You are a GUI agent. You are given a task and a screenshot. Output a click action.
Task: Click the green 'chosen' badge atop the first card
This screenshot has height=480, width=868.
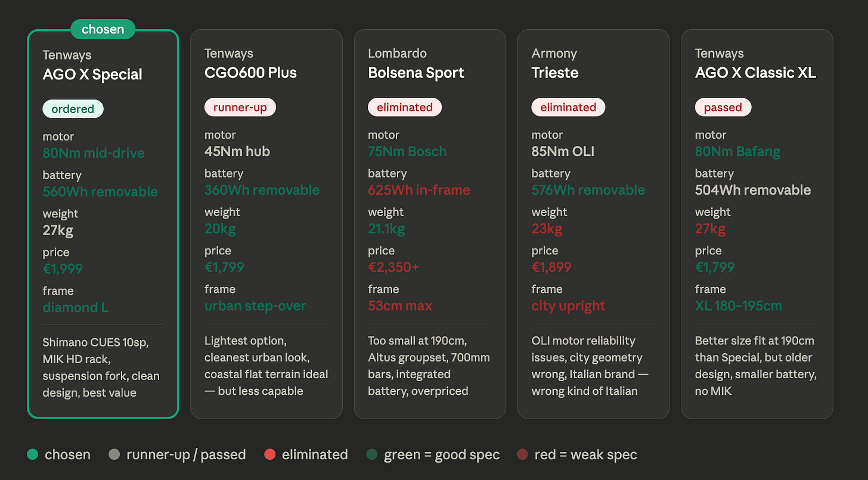click(103, 29)
